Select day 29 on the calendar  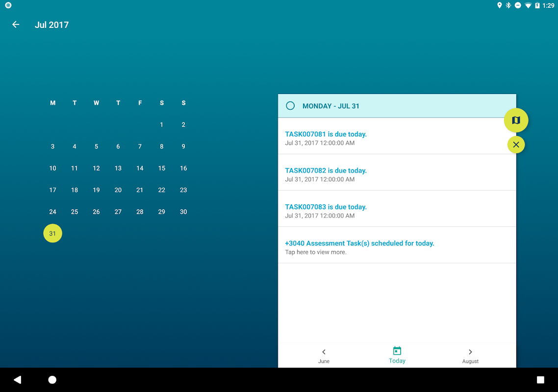coord(161,212)
